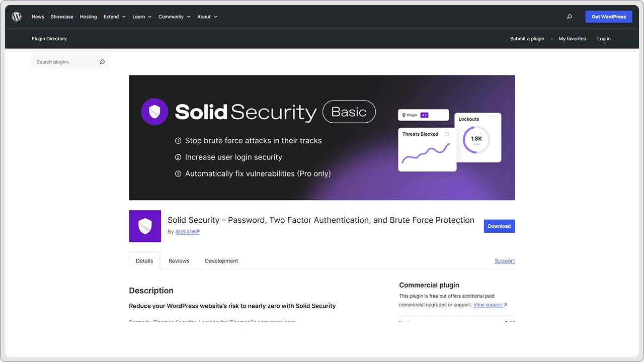Click the magnifier icon in Search plugins field
Image resolution: width=644 pixels, height=362 pixels.
[x=102, y=61]
